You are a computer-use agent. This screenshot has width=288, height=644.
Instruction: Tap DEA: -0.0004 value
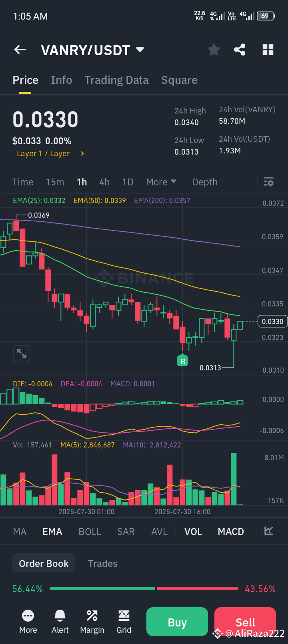click(x=81, y=384)
